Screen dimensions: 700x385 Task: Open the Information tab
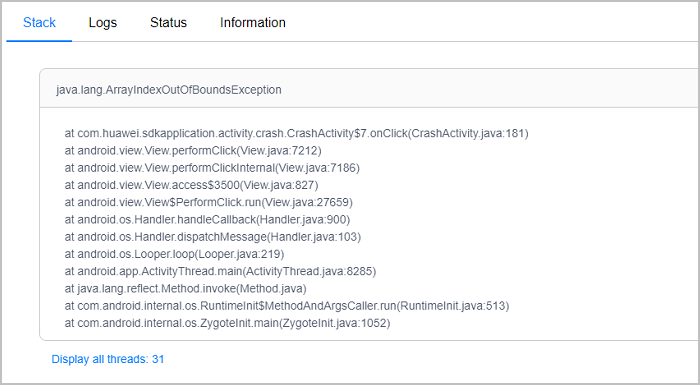[x=253, y=22]
